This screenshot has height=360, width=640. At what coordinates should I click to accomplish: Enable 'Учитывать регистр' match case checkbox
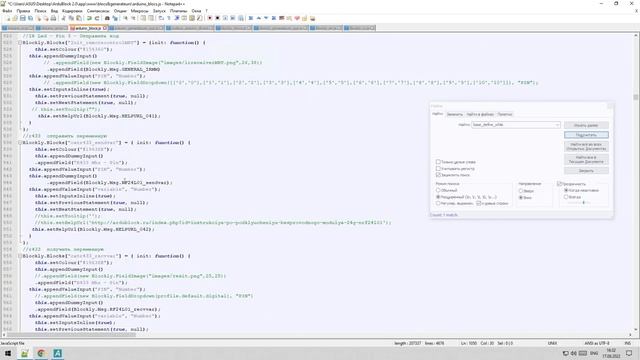coord(438,169)
